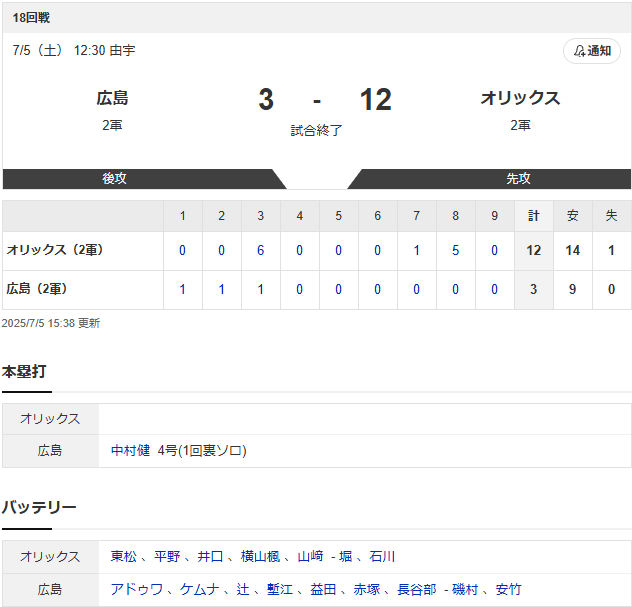Click the バッテリー section heading
The height and width of the screenshot is (607, 632).
click(x=39, y=507)
